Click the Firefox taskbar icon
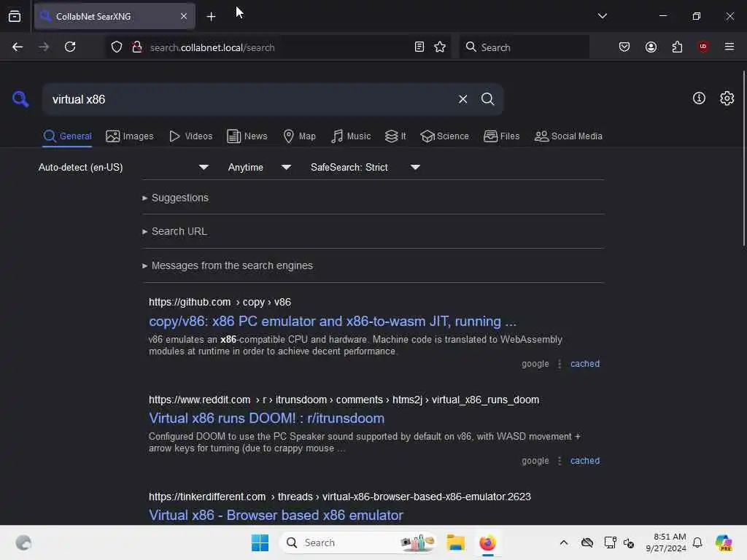747x560 pixels. point(487,542)
